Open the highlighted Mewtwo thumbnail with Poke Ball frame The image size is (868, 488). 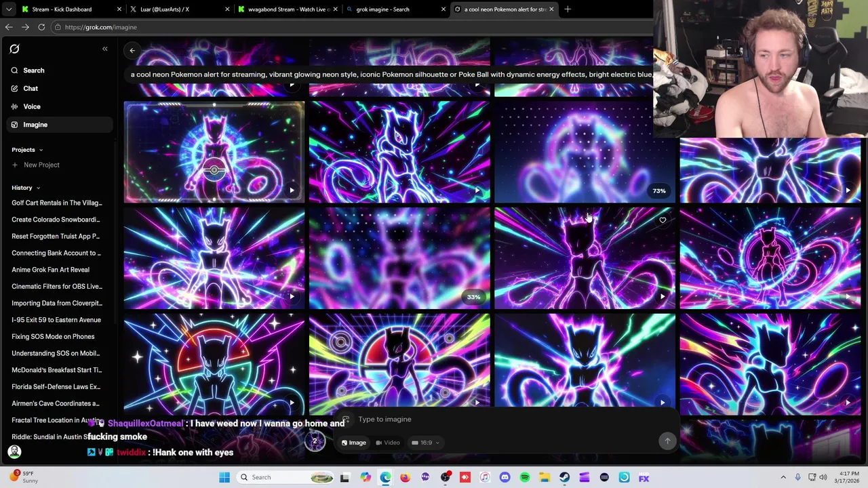coord(214,152)
